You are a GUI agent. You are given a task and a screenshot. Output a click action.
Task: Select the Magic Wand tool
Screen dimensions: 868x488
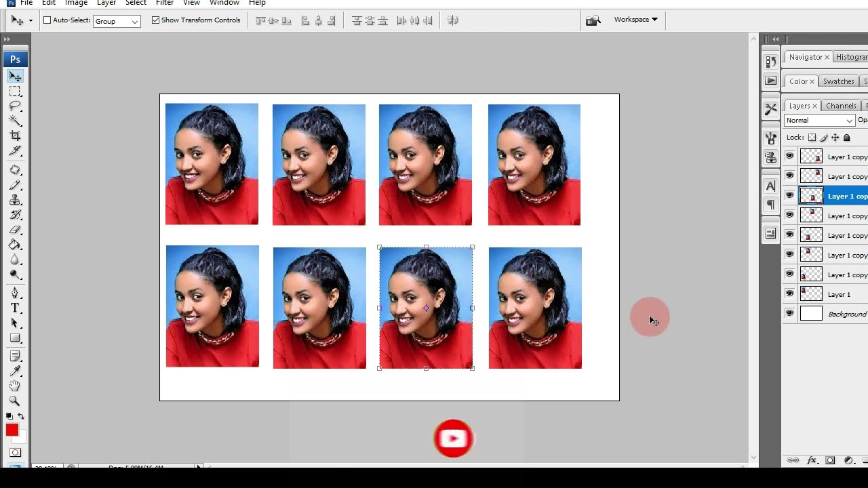pos(15,121)
